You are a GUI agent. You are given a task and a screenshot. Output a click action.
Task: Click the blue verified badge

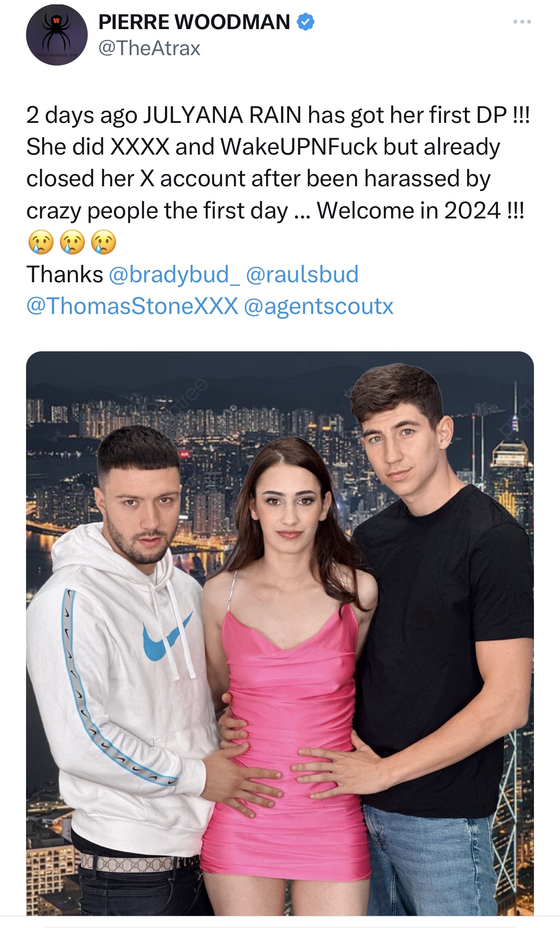click(306, 22)
